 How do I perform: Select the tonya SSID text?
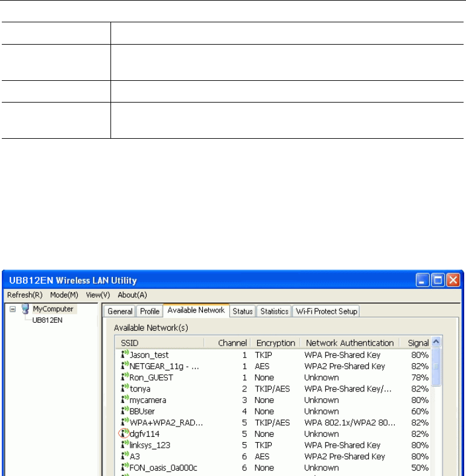[140, 389]
